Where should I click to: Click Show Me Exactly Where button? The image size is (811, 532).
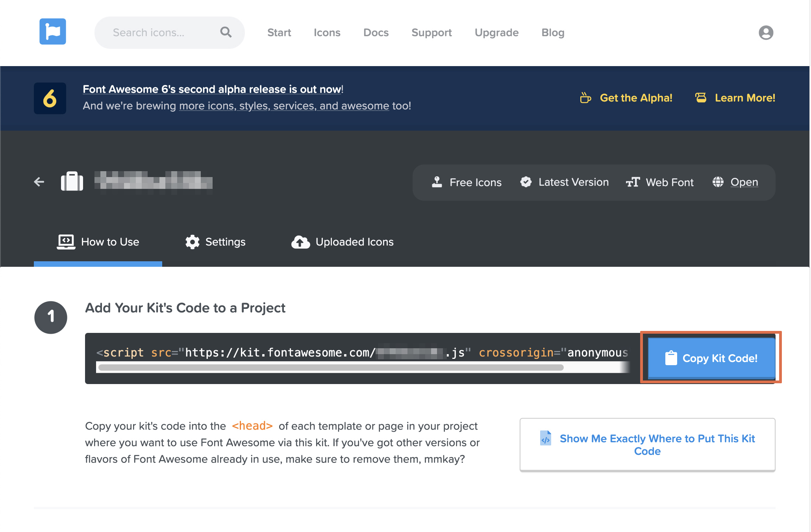(x=647, y=445)
